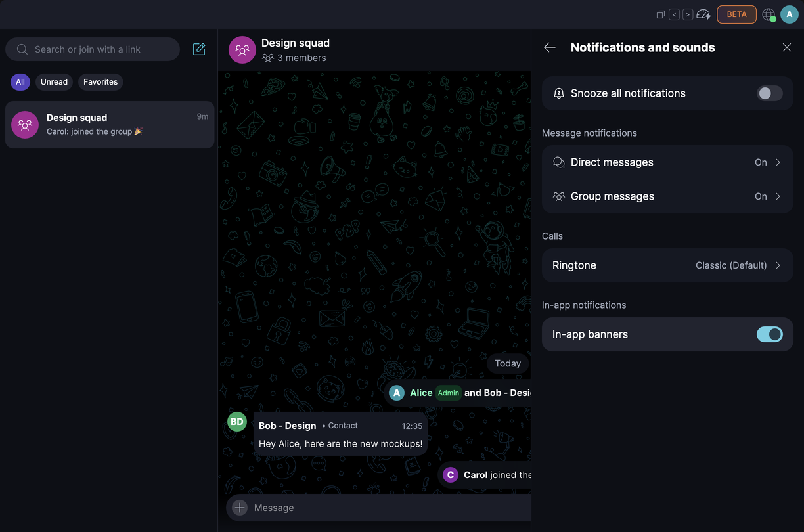Click the Admin badge next to Alice
804x532 pixels.
coord(449,393)
